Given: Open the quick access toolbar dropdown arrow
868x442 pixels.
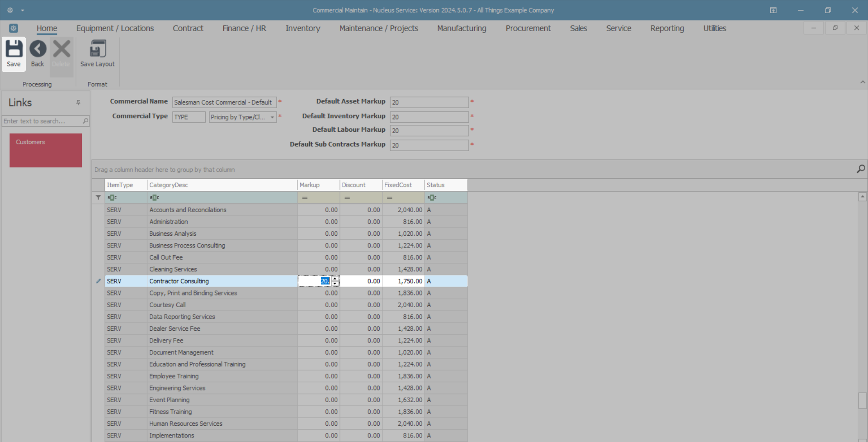Looking at the screenshot, I should 23,10.
